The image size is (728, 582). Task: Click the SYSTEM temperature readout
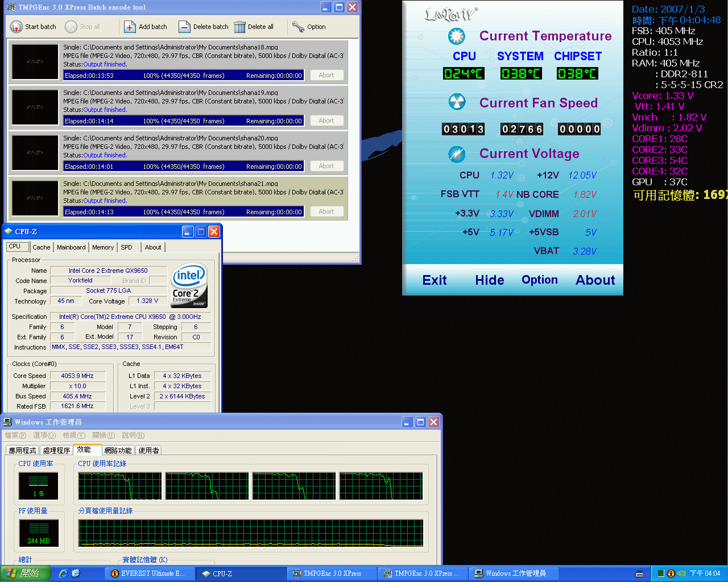[521, 73]
